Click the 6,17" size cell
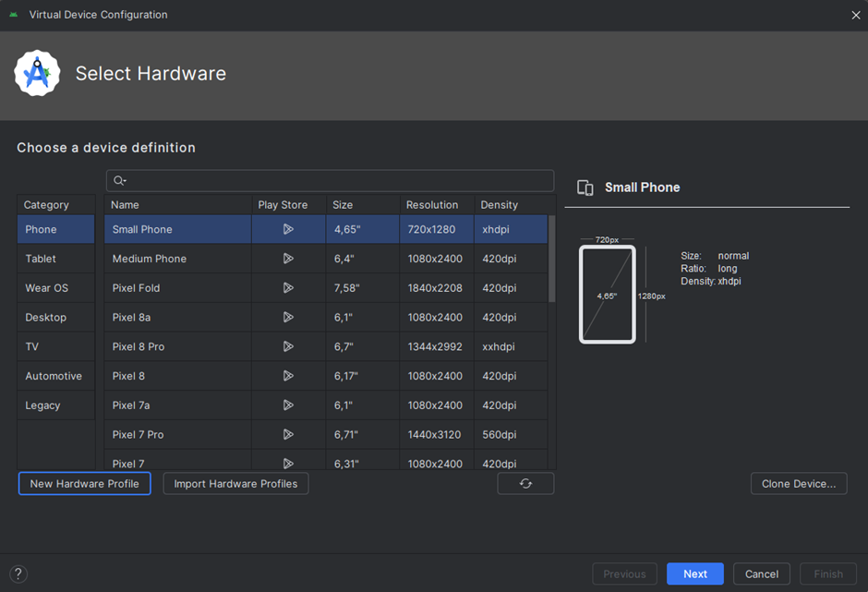868x592 pixels. coord(363,376)
